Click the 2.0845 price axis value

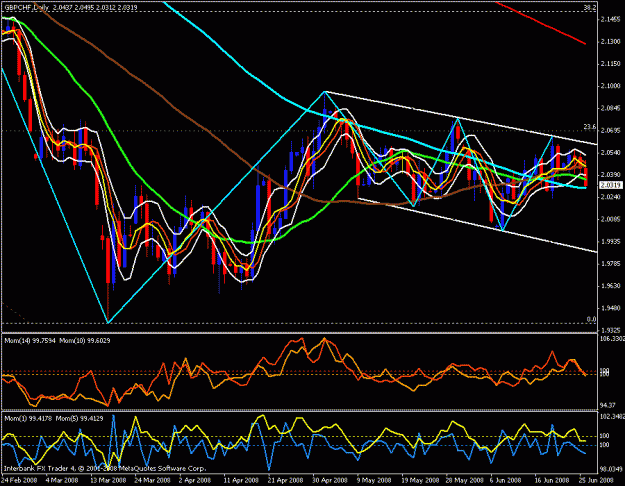pos(610,108)
